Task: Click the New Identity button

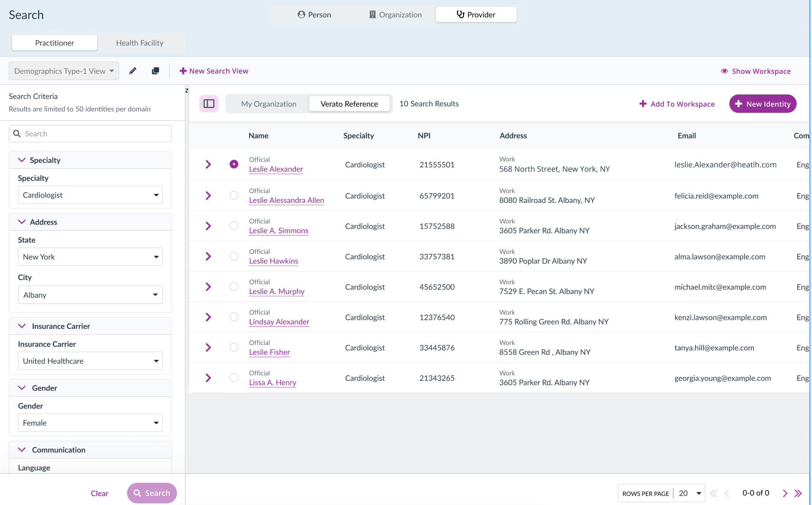Action: tap(763, 104)
